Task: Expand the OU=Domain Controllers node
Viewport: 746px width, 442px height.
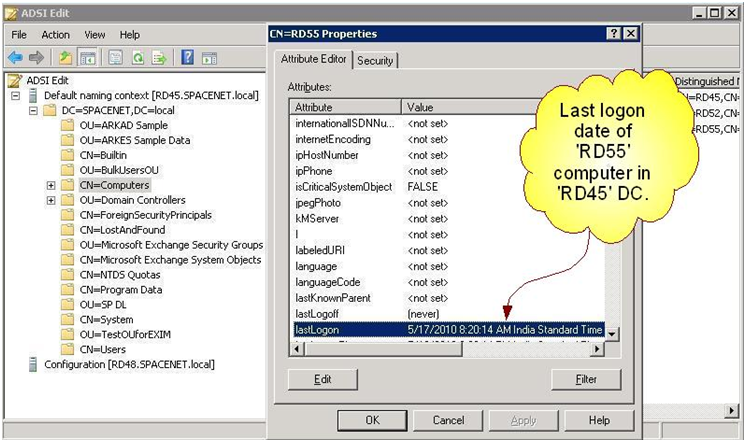Action: (x=51, y=200)
